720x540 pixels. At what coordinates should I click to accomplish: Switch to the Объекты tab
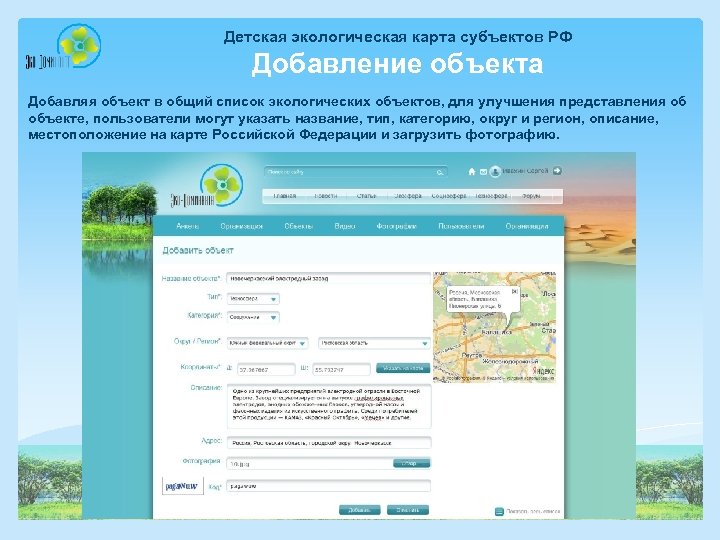coord(298,226)
